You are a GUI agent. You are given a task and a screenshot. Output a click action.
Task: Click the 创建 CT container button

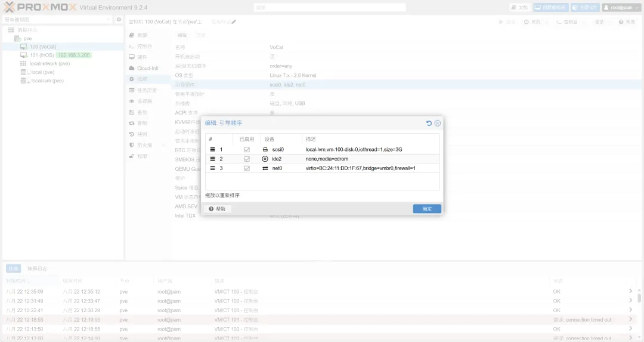coord(585,7)
